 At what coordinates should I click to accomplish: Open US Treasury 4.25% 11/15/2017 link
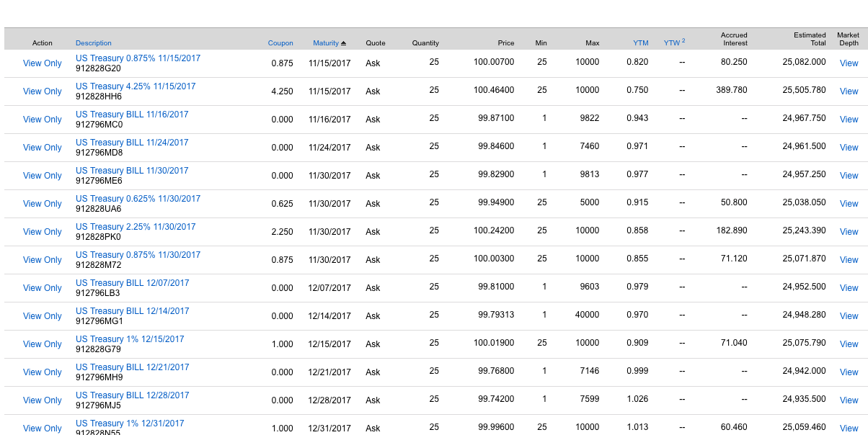pyautogui.click(x=136, y=86)
